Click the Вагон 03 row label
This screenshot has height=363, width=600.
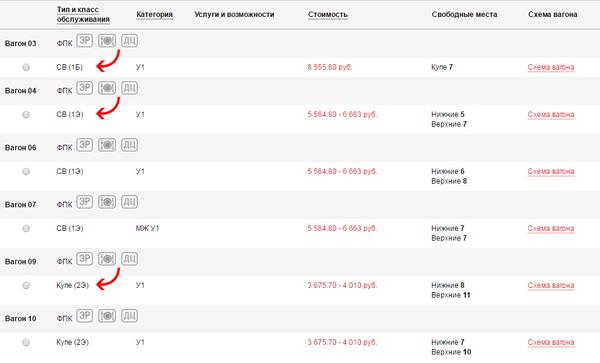pos(21,44)
